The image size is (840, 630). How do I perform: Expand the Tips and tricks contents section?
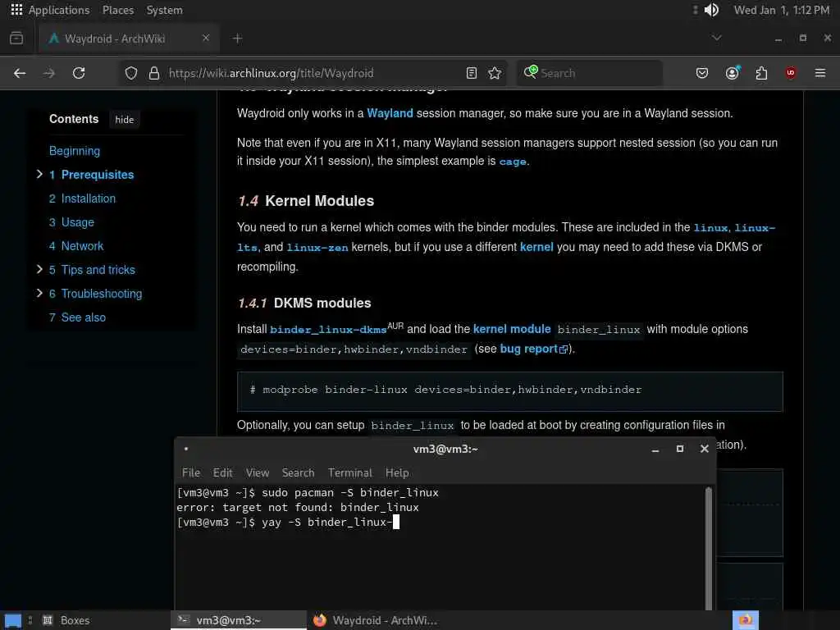(x=39, y=269)
